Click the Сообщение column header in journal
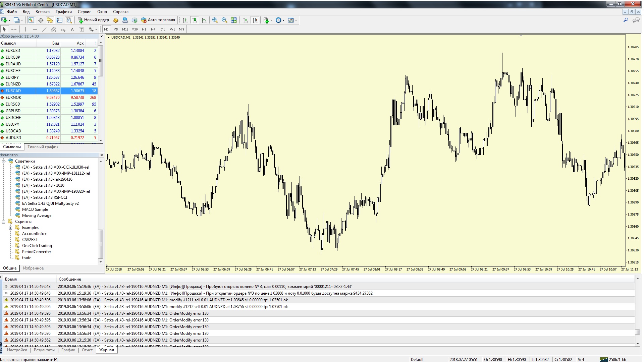Screen dimensions: 644x362 tap(345, 279)
